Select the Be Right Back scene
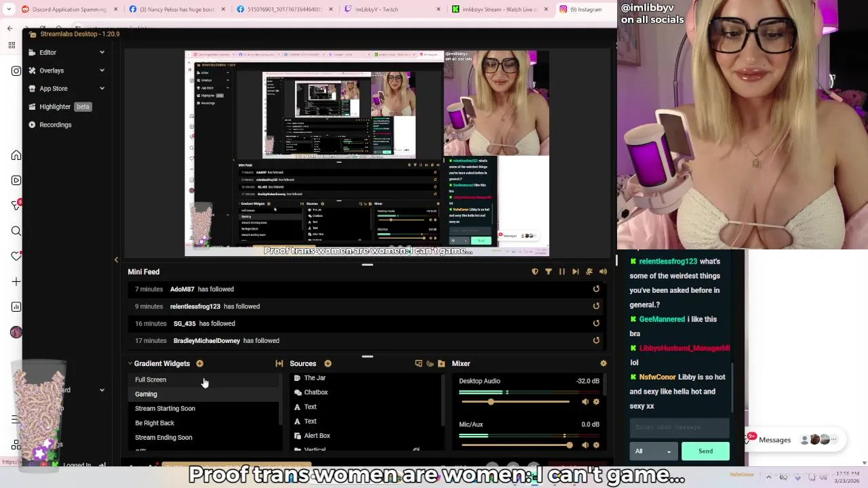The height and width of the screenshot is (488, 868). point(203,423)
